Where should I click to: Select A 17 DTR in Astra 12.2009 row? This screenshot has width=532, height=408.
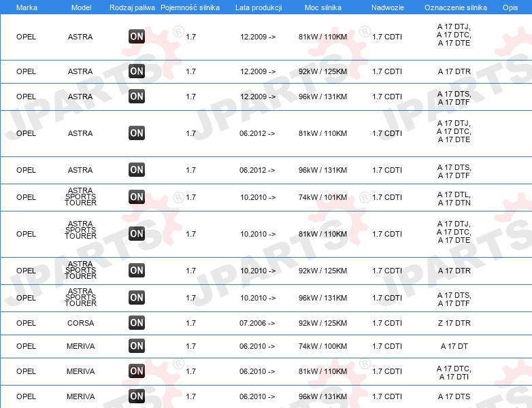(454, 71)
